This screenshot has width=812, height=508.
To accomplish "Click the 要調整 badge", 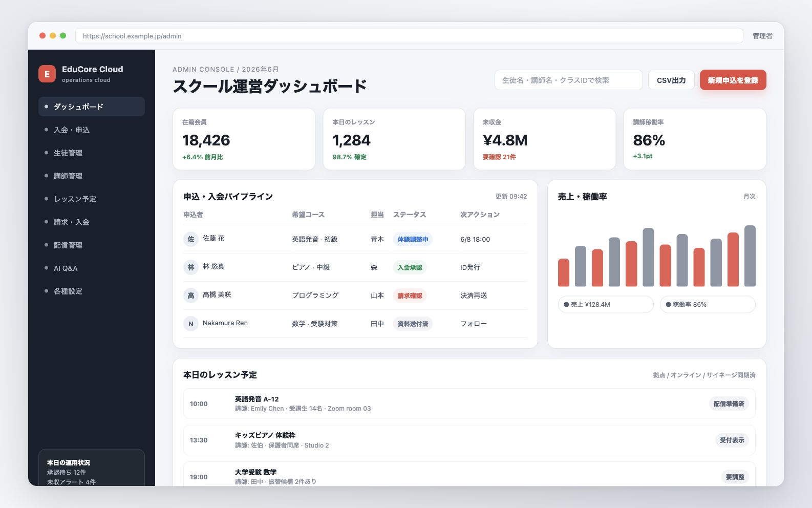I will (735, 477).
